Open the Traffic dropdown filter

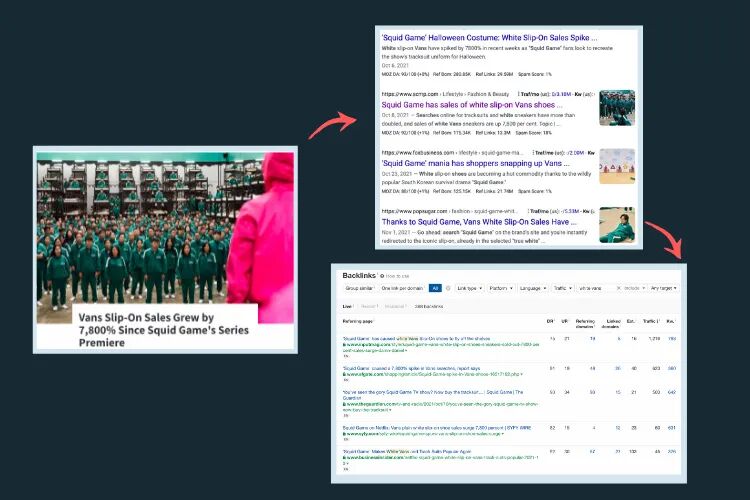[x=562, y=288]
